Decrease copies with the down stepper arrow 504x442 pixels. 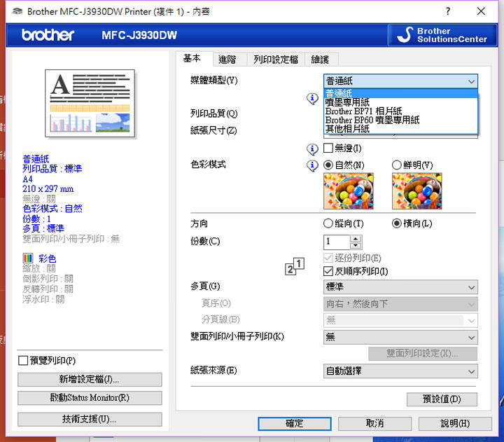pyautogui.click(x=356, y=245)
